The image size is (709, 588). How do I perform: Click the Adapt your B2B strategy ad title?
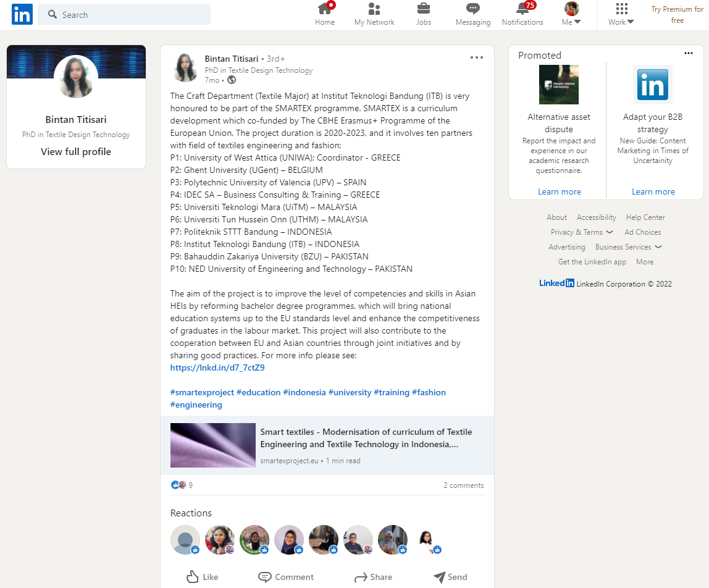coord(652,123)
